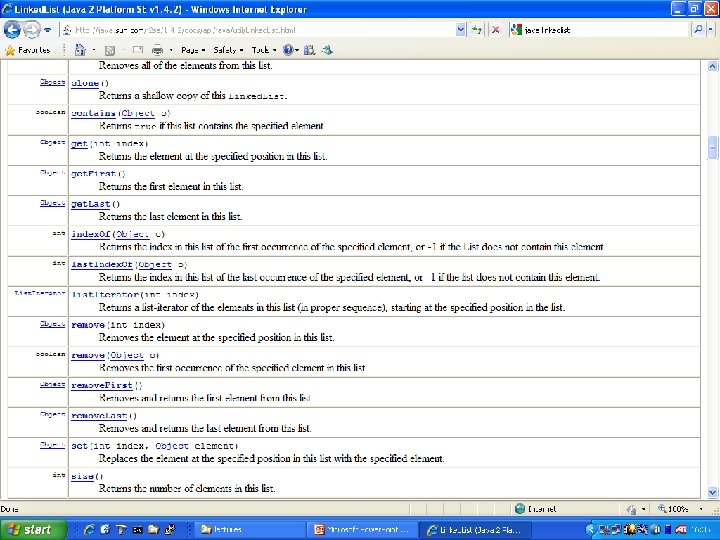Click the messenger toolbar icon next to Research

(327, 50)
